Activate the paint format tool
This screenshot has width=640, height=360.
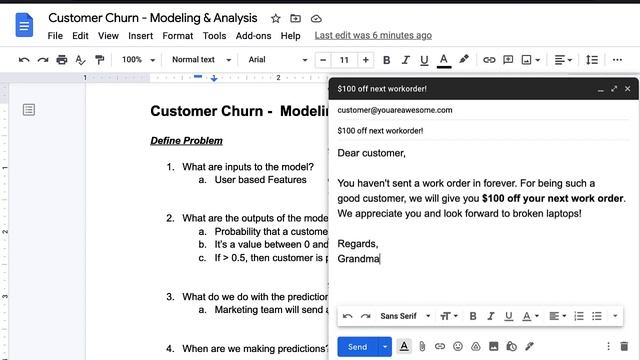coord(99,60)
